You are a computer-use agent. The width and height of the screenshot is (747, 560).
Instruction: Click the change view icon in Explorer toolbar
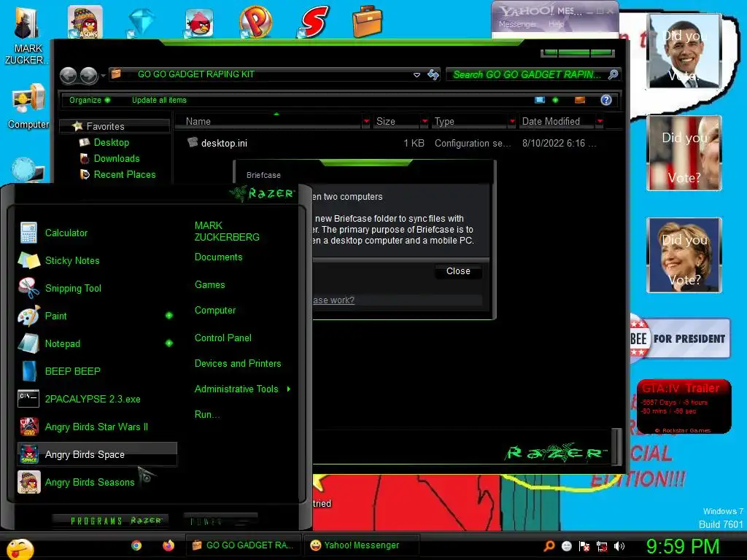click(x=540, y=100)
